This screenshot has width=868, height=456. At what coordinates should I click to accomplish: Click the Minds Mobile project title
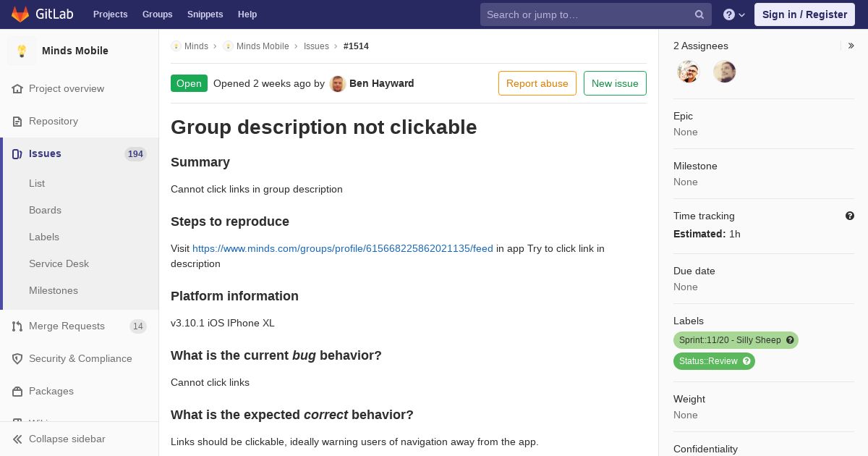[x=75, y=51]
